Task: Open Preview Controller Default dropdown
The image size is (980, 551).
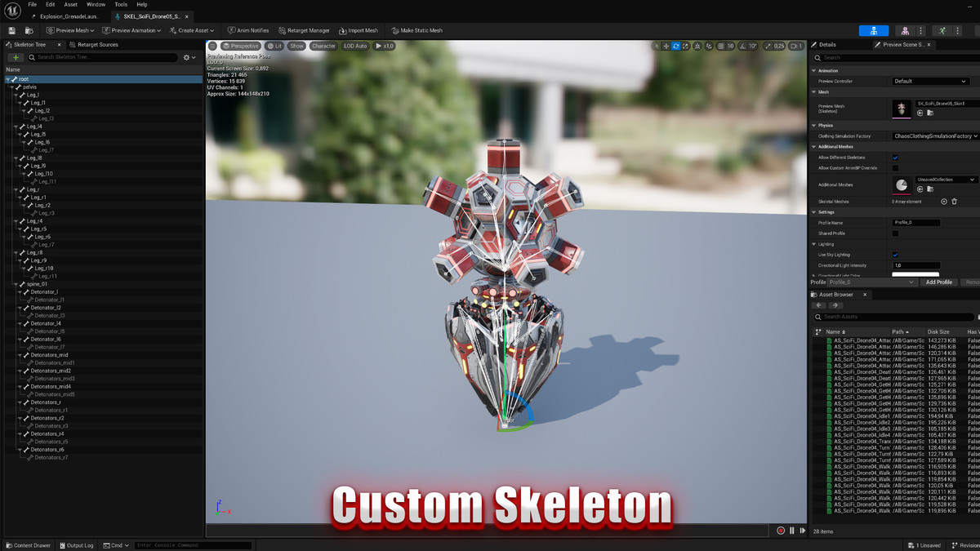Action: click(930, 82)
